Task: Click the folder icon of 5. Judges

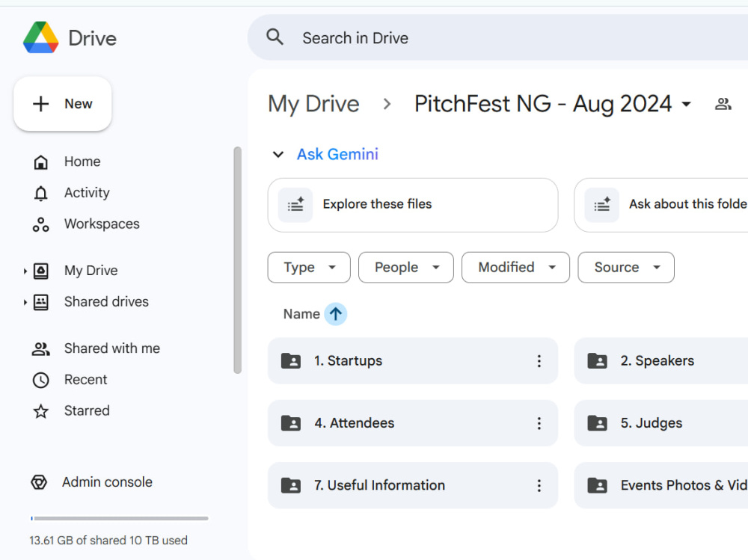Action: [597, 423]
